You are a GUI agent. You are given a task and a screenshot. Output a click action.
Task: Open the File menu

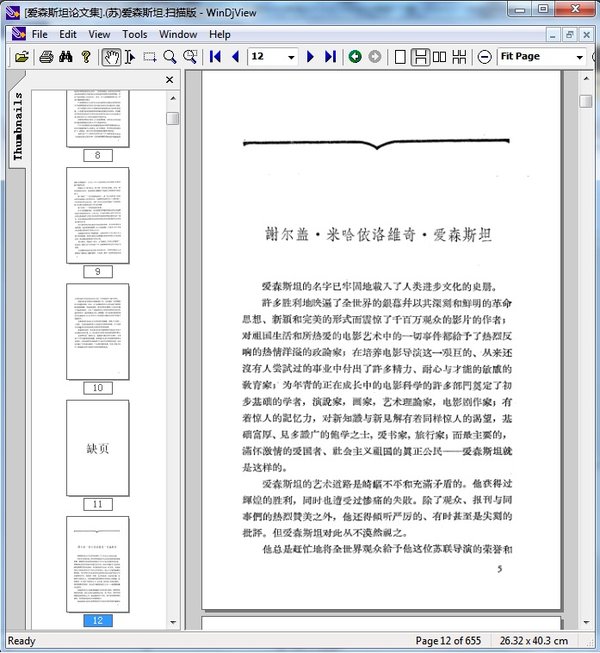coord(40,34)
